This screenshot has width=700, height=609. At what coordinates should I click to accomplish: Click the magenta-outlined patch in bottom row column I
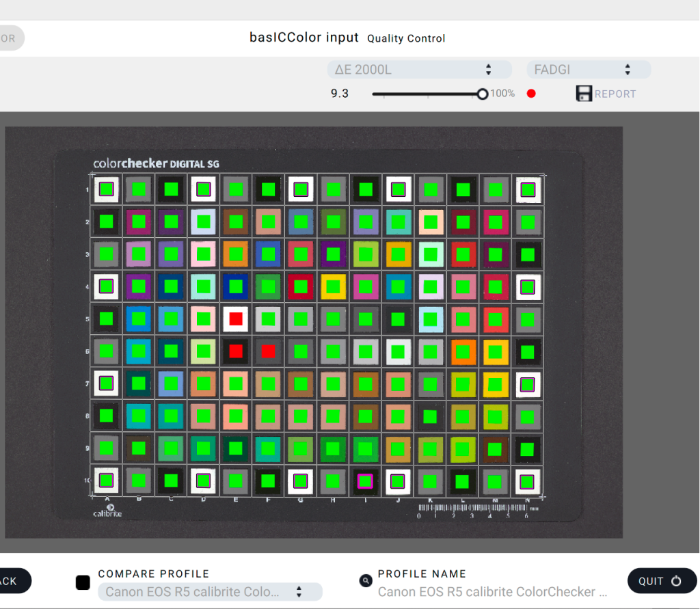click(365, 481)
